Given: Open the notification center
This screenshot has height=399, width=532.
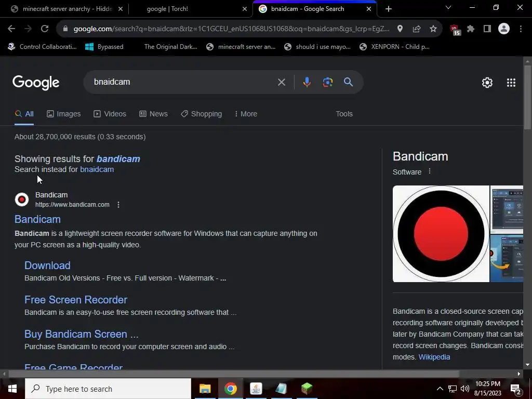Looking at the screenshot, I should click(x=516, y=389).
